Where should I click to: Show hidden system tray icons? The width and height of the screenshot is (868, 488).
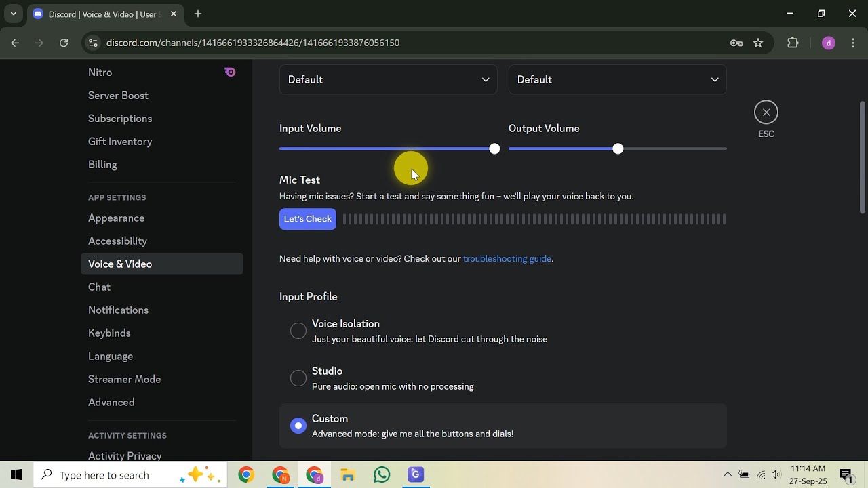[728, 475]
